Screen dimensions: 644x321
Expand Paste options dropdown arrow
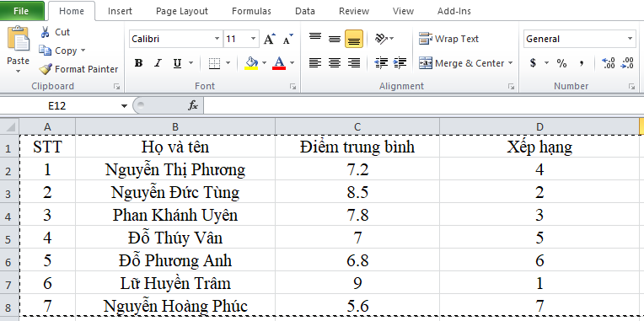18,71
